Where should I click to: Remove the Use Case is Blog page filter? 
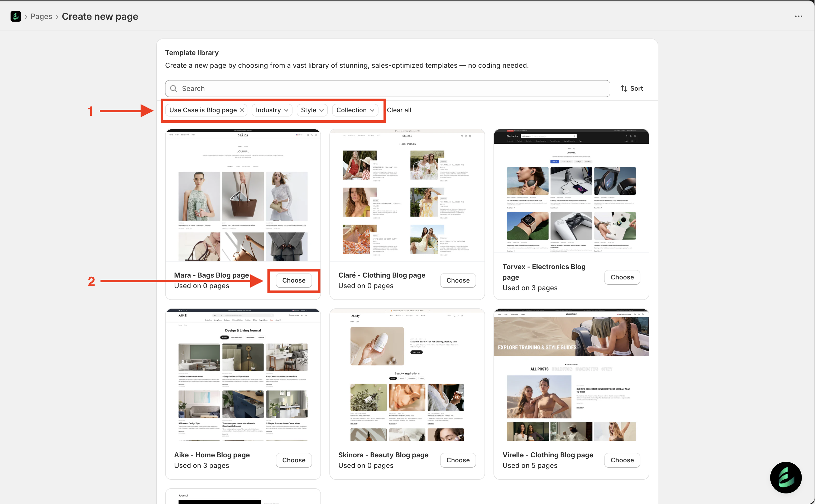click(x=242, y=110)
